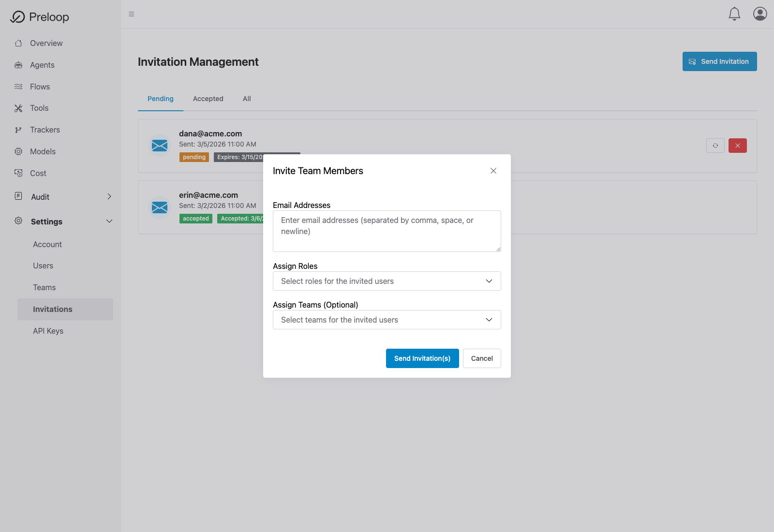This screenshot has width=774, height=532.
Task: Click the Send Invitation header button
Action: (x=720, y=61)
